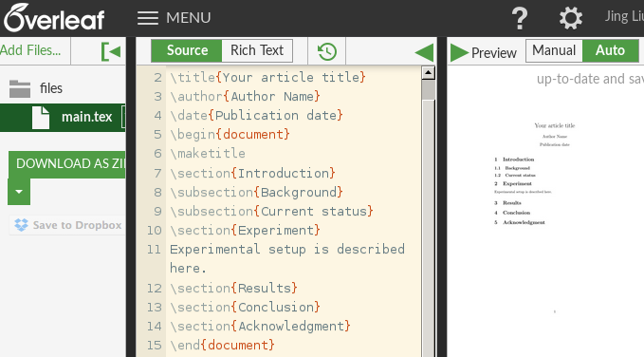The image size is (644, 357).
Task: Open the Jing Liu account menu
Action: [624, 16]
